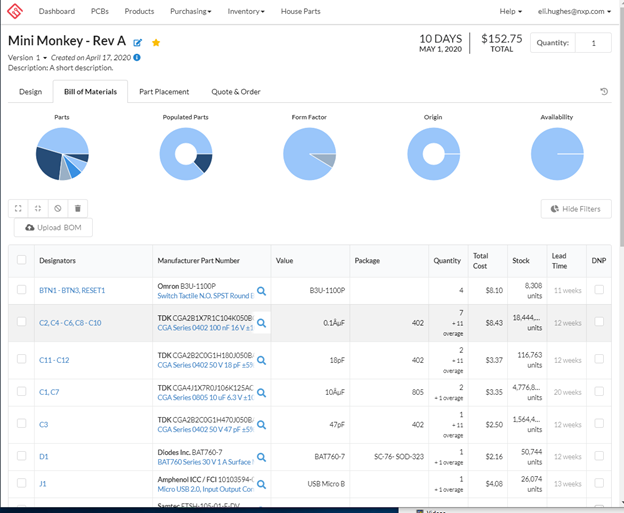Click the edit pencil icon beside Mini Monkey title

138,43
